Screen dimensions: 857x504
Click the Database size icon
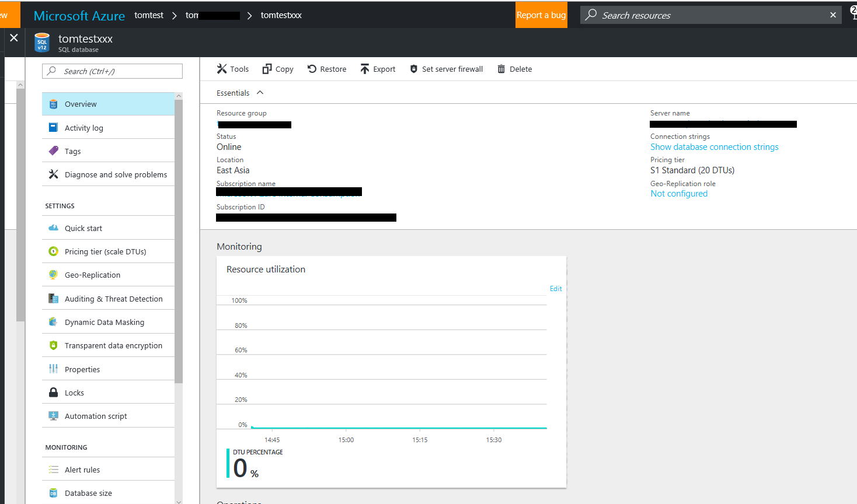[x=53, y=493]
